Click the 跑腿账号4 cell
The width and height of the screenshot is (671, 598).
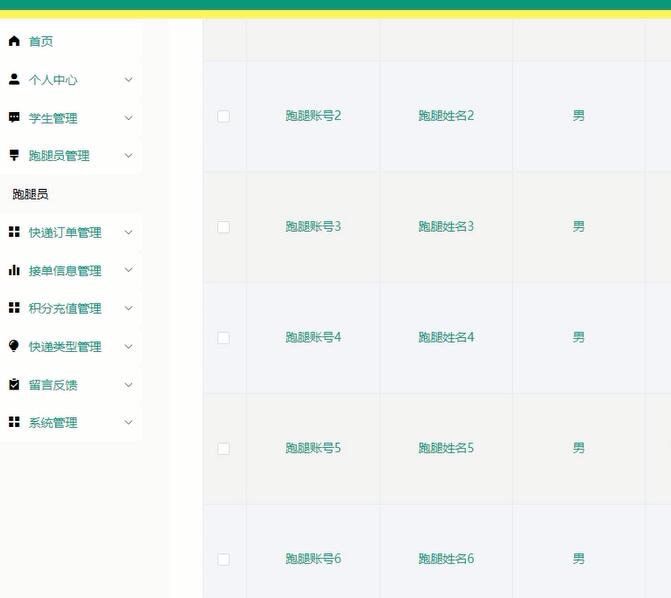(313, 337)
